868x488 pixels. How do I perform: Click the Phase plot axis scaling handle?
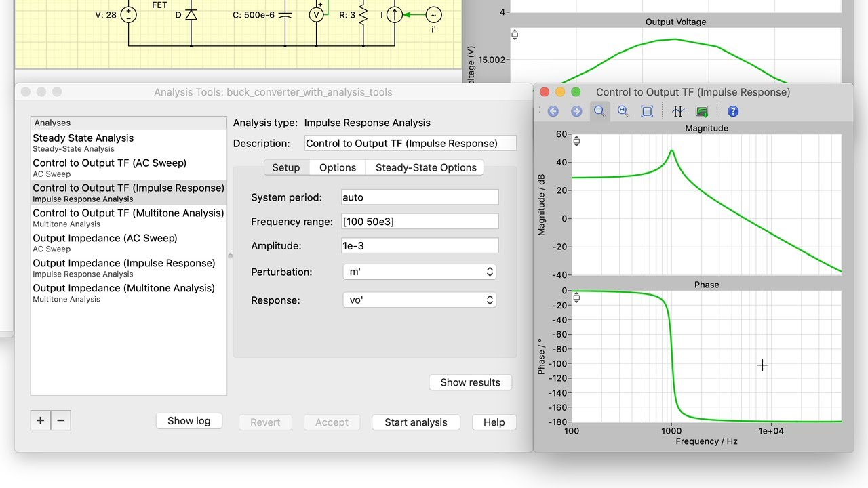[x=576, y=298]
